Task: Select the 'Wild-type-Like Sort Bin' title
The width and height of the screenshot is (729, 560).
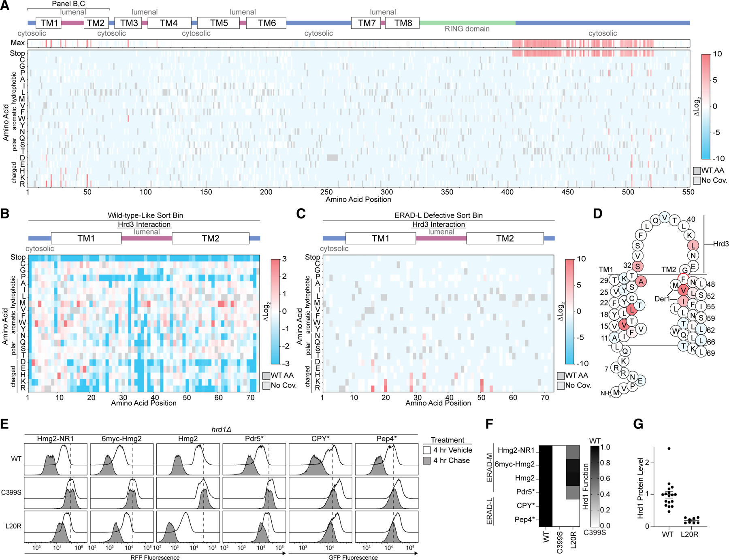Action: click(x=145, y=215)
